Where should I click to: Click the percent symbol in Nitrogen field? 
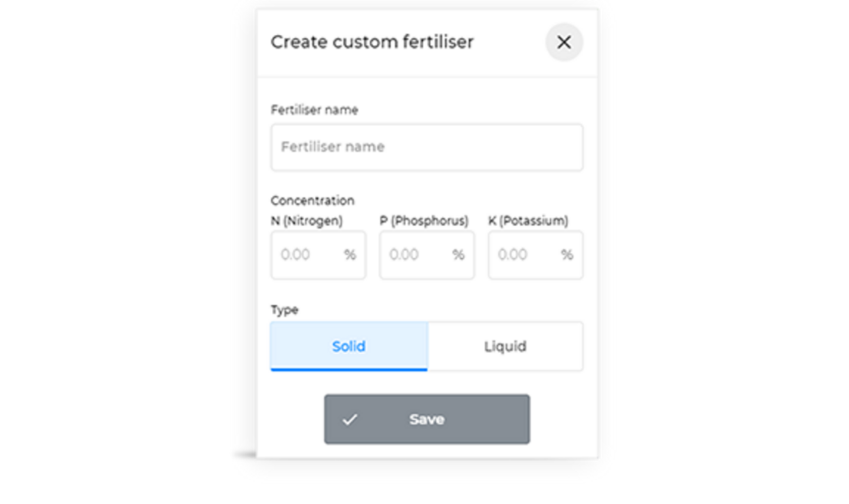click(350, 255)
